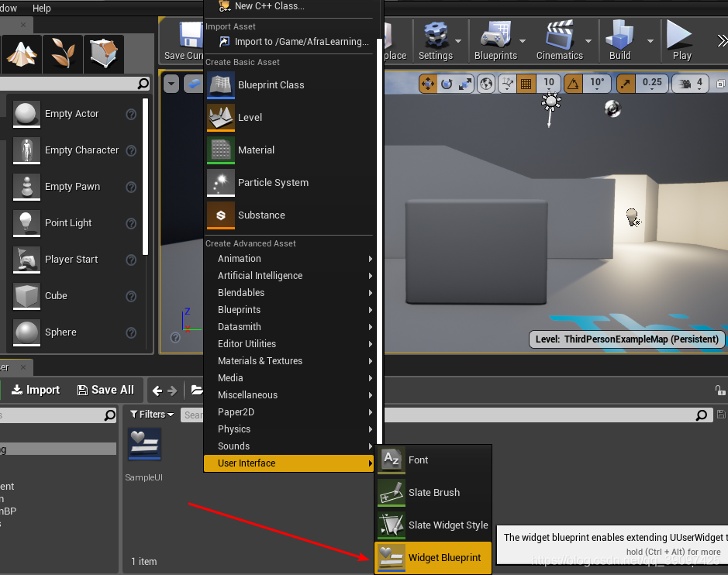Create a Substance asset
728x575 pixels.
click(x=288, y=215)
